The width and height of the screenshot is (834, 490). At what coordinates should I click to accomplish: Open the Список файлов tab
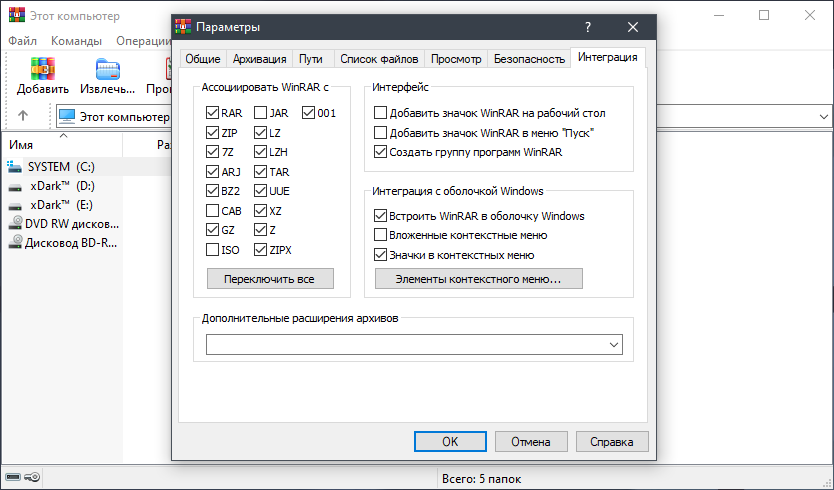pyautogui.click(x=379, y=59)
